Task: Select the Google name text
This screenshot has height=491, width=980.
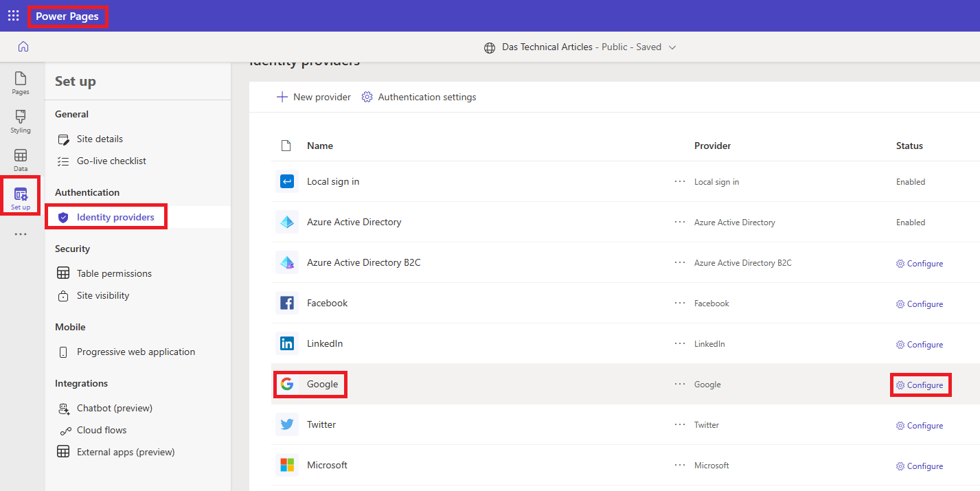Action: tap(323, 385)
